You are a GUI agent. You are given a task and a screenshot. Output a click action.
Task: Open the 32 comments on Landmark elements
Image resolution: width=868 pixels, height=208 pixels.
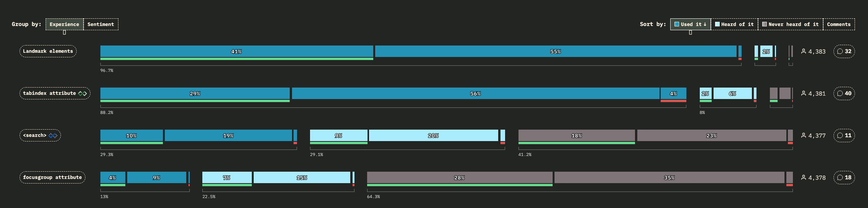click(x=844, y=51)
